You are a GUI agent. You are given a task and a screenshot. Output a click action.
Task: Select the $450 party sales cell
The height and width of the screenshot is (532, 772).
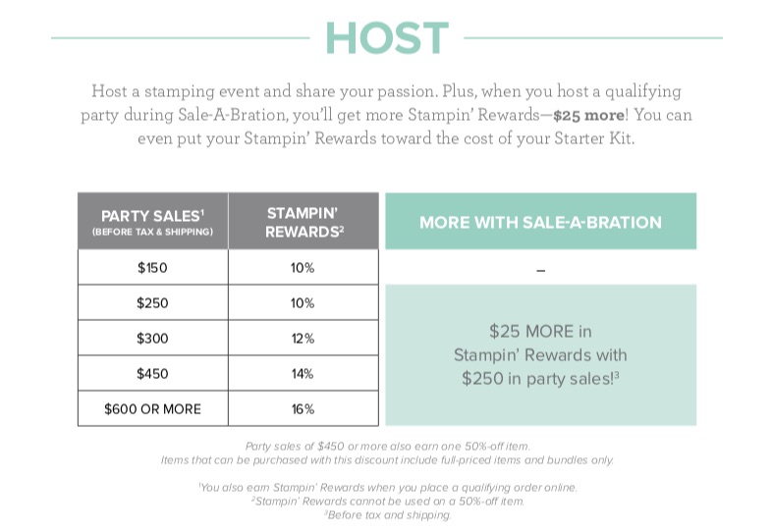tap(152, 374)
